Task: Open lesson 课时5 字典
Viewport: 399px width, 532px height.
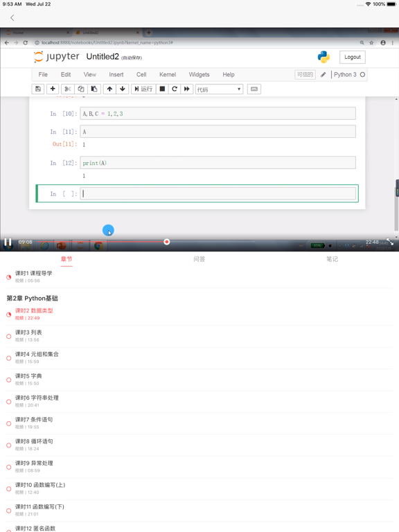Action: 199,380
